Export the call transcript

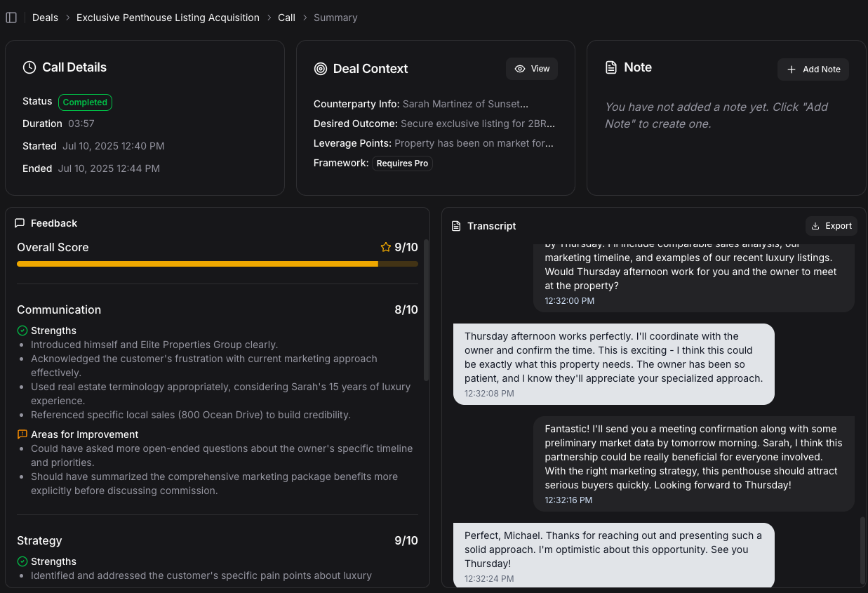pyautogui.click(x=832, y=226)
